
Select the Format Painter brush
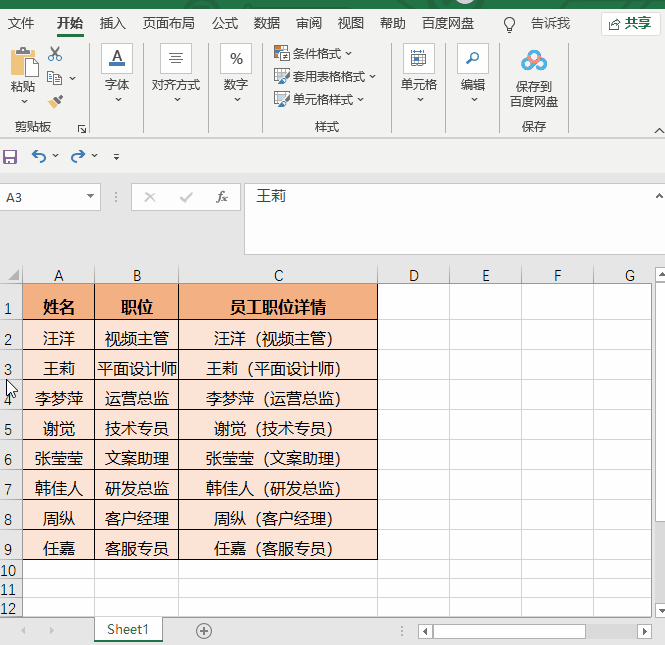pos(55,101)
